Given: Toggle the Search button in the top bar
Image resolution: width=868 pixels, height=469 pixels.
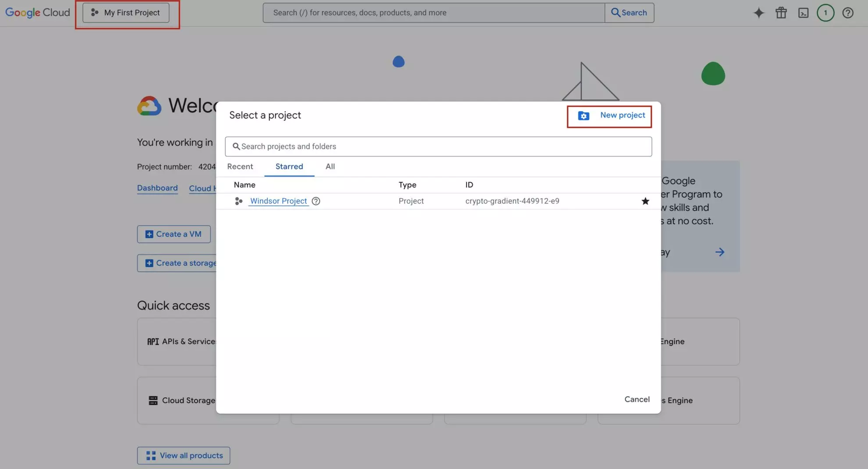Looking at the screenshot, I should click(629, 13).
